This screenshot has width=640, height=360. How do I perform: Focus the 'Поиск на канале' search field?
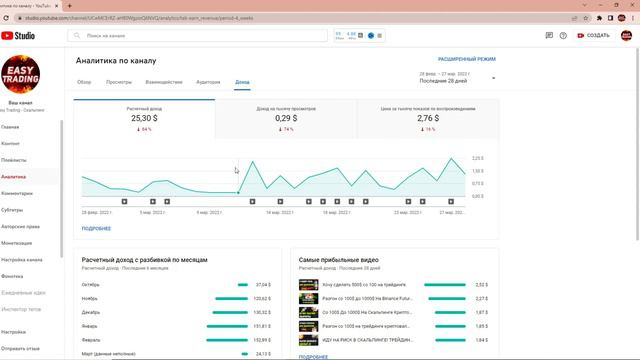pos(197,36)
